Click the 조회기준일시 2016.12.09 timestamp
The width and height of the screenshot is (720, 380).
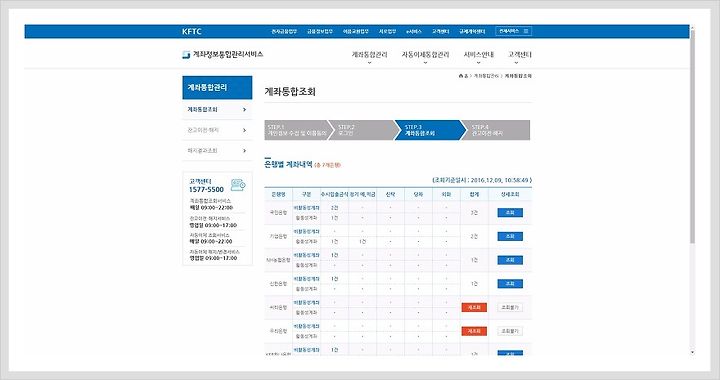click(482, 180)
